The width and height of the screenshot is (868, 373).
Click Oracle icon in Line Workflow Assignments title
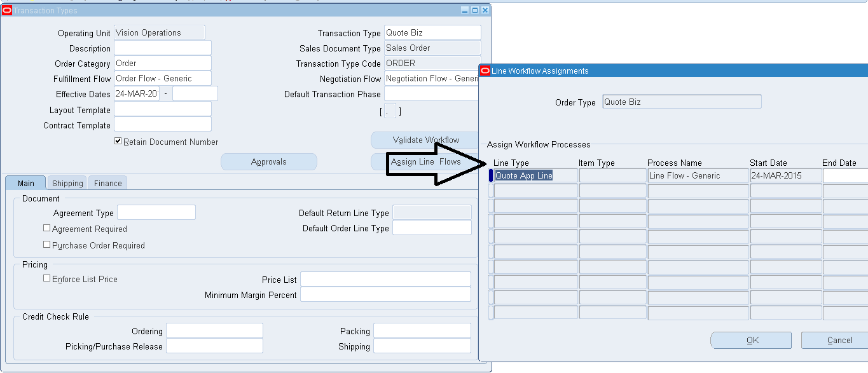485,71
